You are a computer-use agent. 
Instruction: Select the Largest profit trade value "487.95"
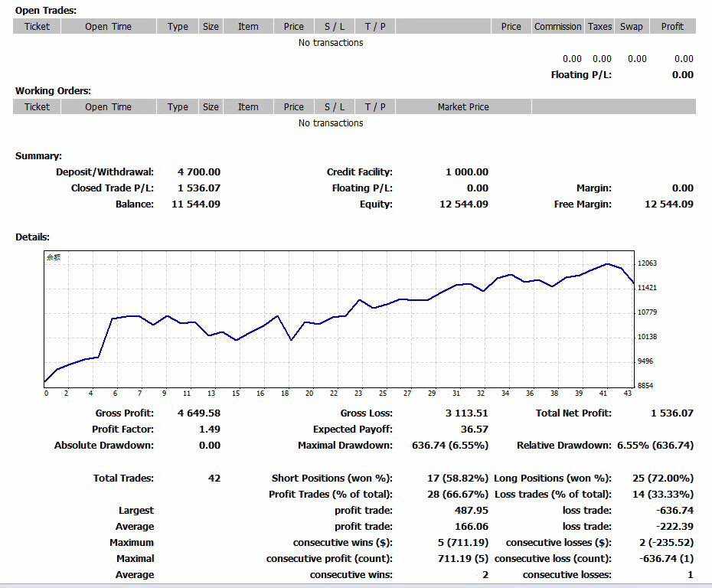472,511
